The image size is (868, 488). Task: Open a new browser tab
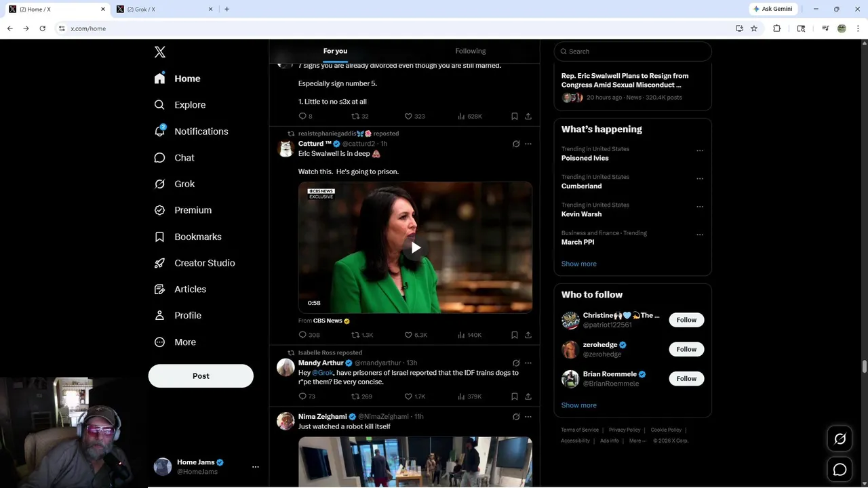pyautogui.click(x=226, y=9)
